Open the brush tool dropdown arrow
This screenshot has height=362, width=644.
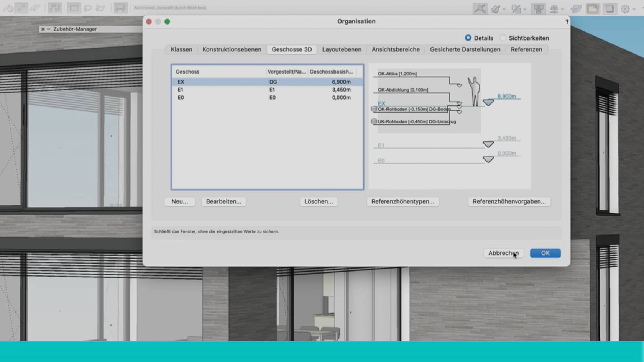coord(504,9)
